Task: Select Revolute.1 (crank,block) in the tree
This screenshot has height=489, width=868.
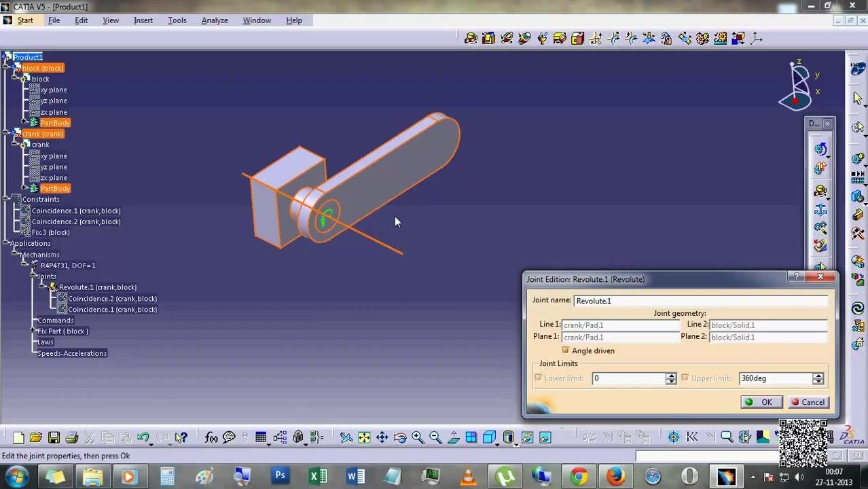Action: pyautogui.click(x=97, y=287)
